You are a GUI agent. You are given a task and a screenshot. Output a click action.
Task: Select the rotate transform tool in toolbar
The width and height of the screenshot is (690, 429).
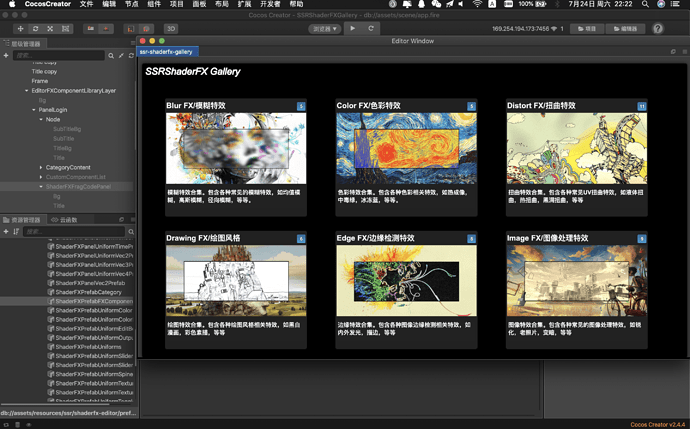point(35,29)
